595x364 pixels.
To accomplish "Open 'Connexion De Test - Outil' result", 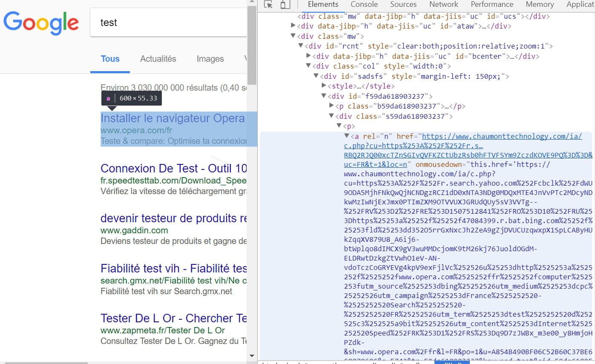I will coord(173,168).
